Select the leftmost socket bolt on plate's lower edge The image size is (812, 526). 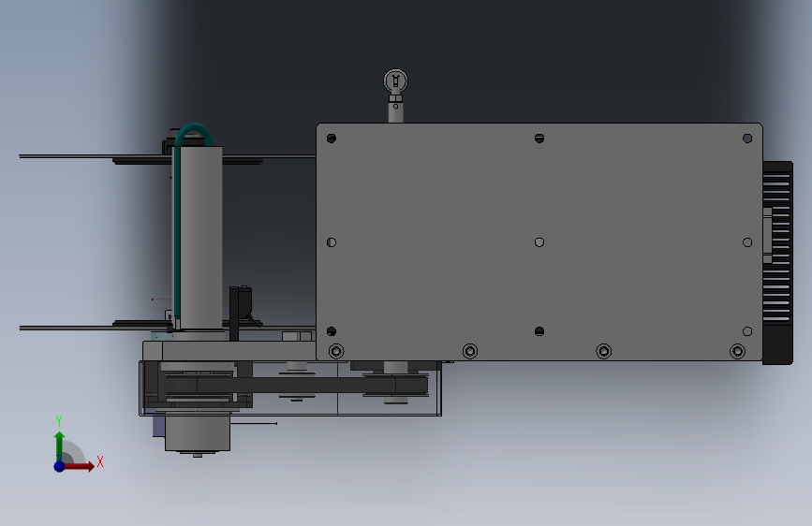pyautogui.click(x=336, y=352)
